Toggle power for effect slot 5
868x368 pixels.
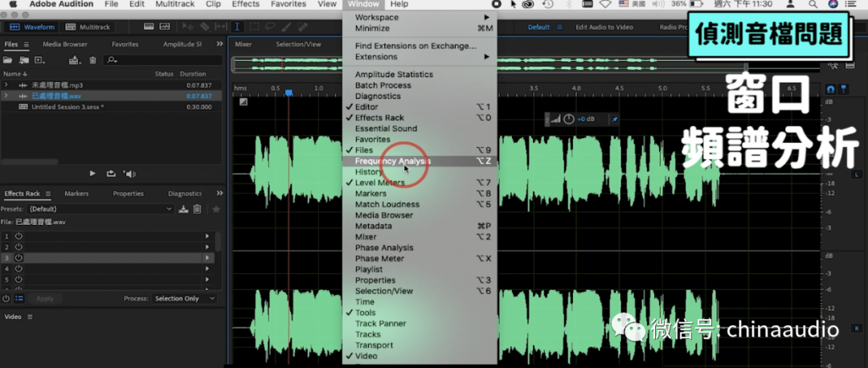[18, 280]
